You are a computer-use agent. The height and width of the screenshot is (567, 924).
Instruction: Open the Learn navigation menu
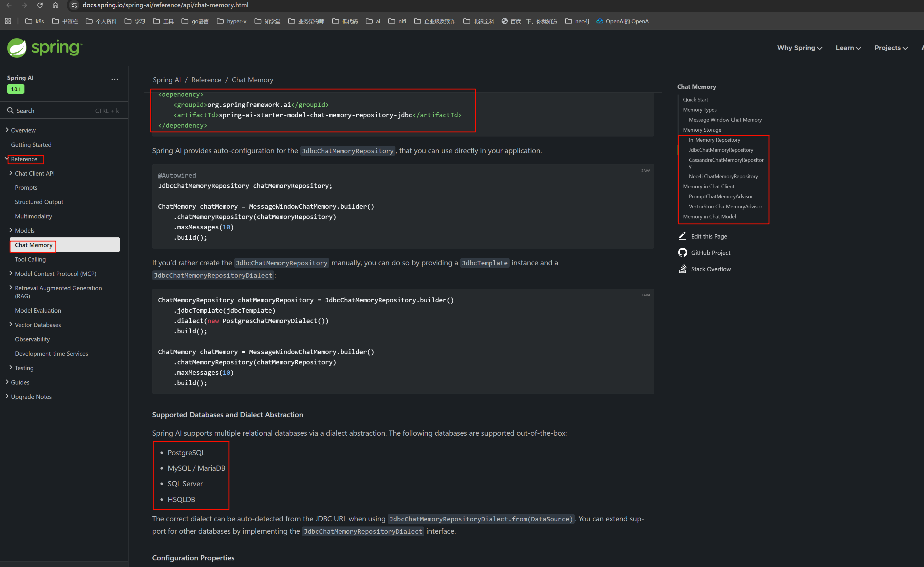848,48
